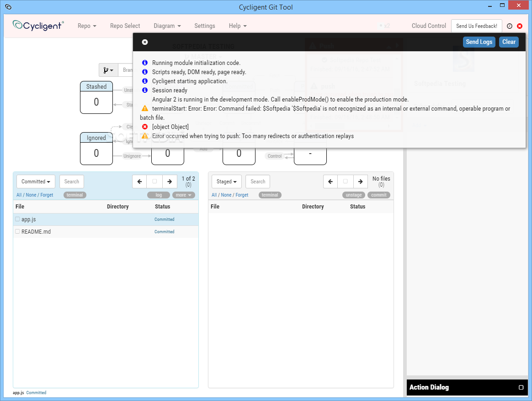Select None in Committed panel
Screen dimensions: 532x401
(31, 195)
